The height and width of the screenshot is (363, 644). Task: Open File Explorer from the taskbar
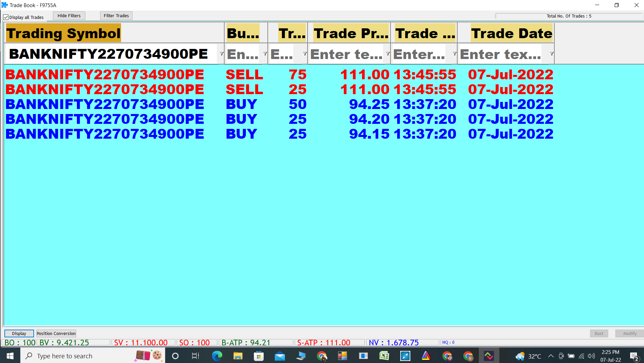click(x=238, y=356)
